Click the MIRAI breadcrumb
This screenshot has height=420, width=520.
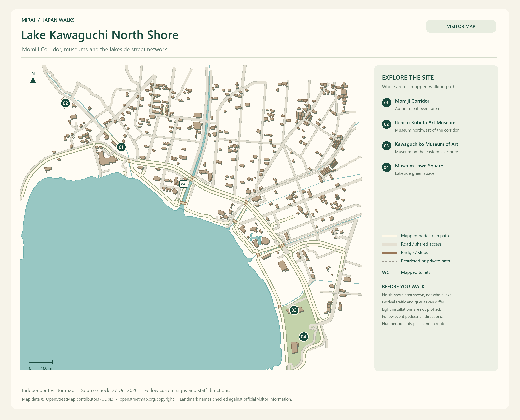tap(28, 20)
